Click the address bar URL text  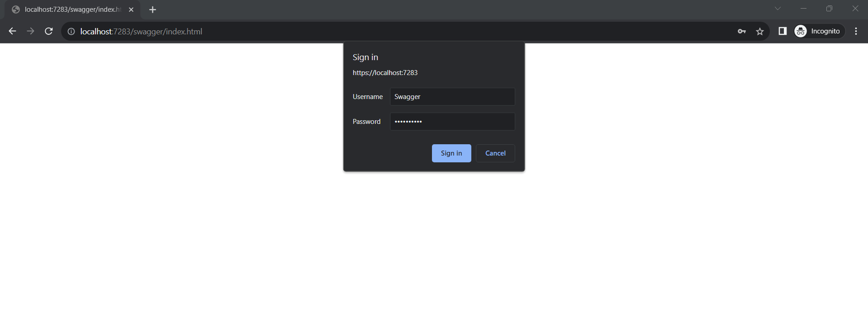[x=141, y=32]
